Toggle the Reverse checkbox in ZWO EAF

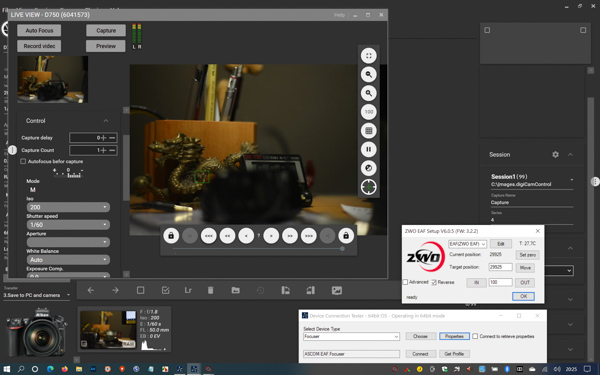[x=434, y=282]
